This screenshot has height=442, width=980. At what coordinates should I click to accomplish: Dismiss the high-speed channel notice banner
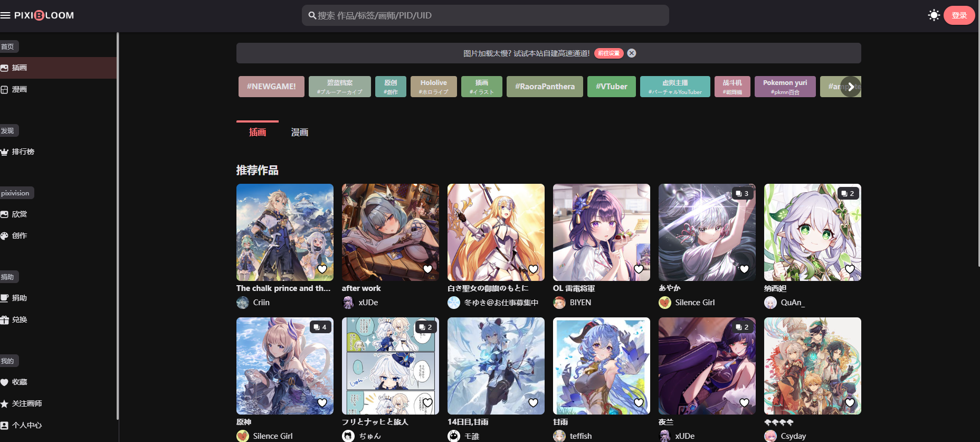(631, 53)
